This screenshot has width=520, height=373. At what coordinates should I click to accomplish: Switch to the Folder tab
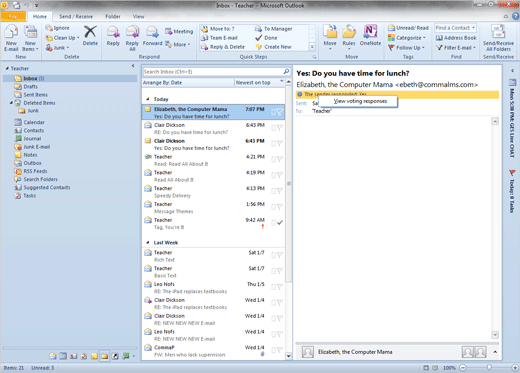point(113,16)
